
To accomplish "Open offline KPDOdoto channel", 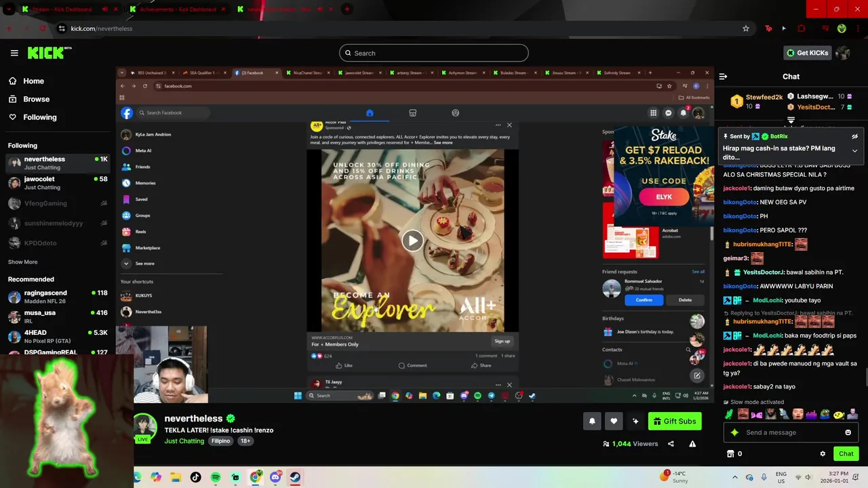I will pyautogui.click(x=57, y=243).
